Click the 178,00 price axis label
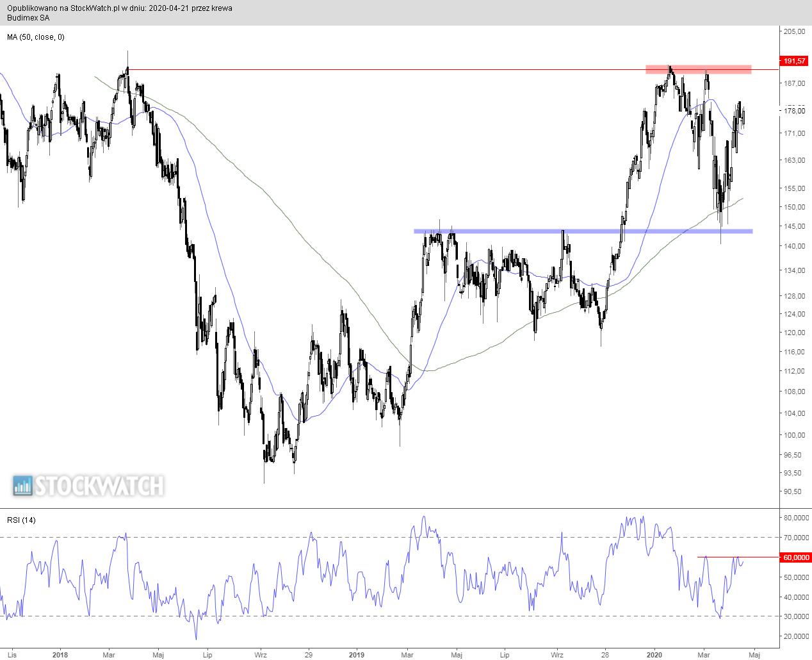The image size is (812, 660). (794, 111)
